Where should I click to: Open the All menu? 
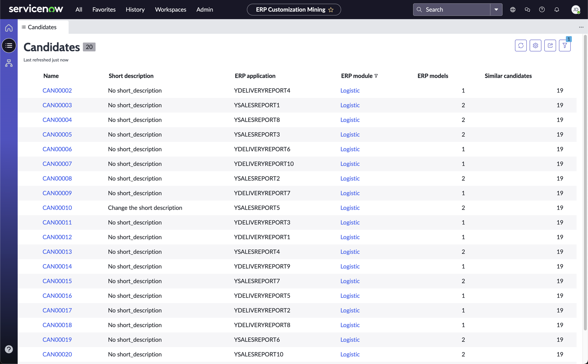(x=79, y=9)
